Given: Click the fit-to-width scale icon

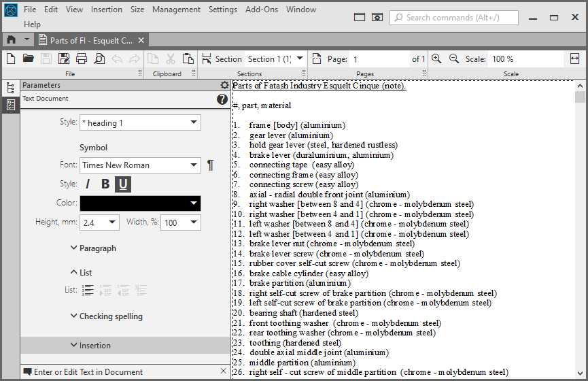Looking at the screenshot, I should point(575,59).
